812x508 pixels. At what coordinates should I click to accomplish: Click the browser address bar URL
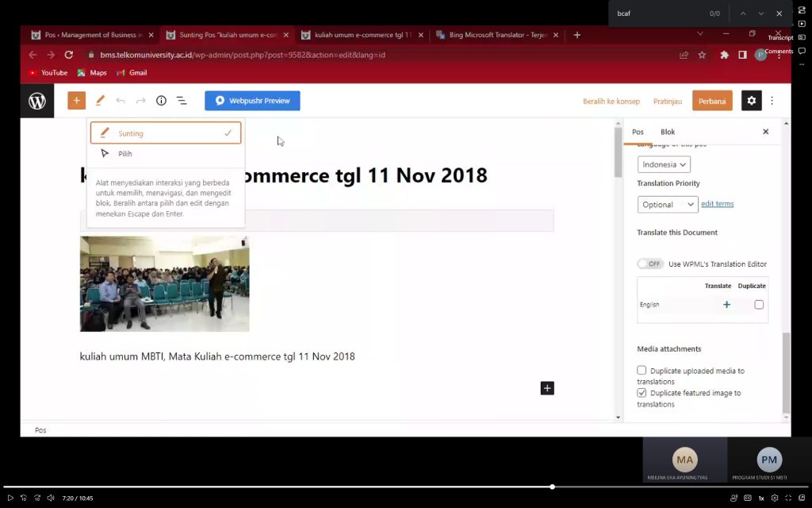[243, 55]
